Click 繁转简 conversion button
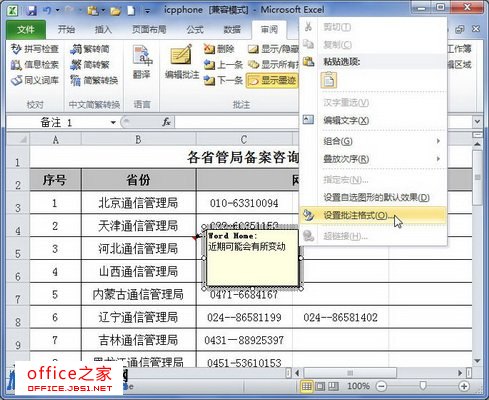The width and height of the screenshot is (489, 400). 90,49
